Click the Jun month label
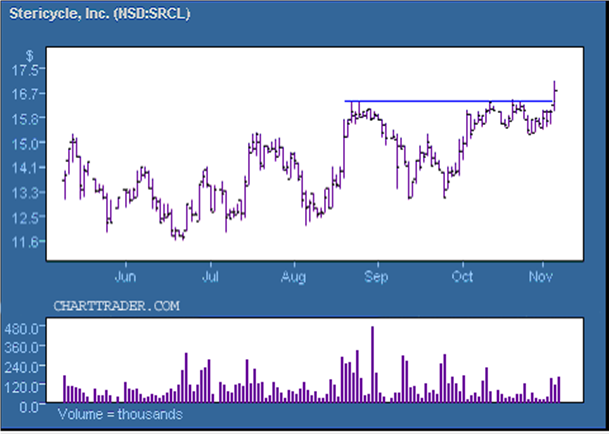Screen dimensions: 611x435 pos(125,277)
